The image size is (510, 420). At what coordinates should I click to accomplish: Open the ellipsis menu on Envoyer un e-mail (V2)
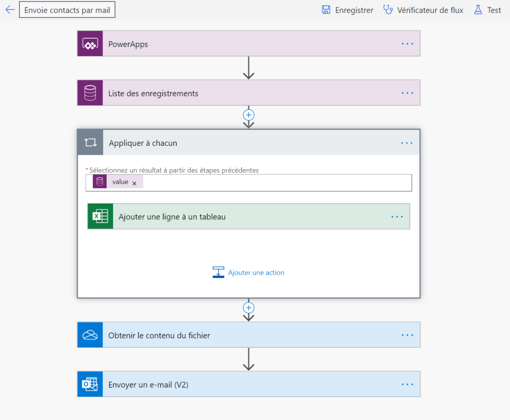pyautogui.click(x=407, y=384)
